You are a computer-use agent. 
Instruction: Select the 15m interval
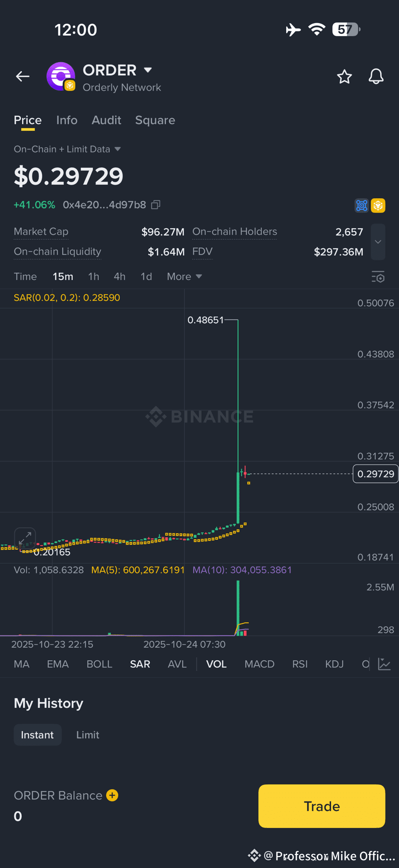(x=63, y=276)
